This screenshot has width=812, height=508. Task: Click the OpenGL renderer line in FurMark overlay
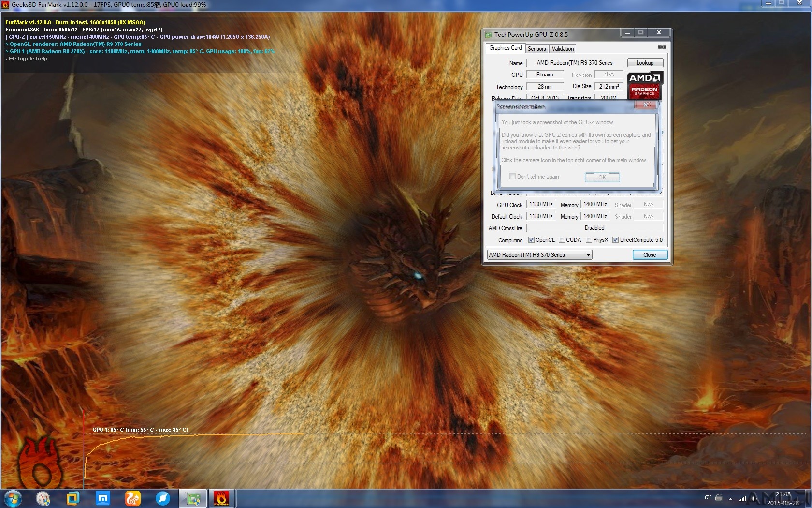(73, 44)
